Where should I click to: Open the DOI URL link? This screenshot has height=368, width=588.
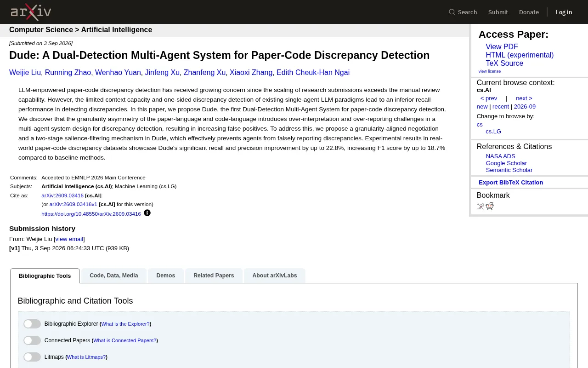[91, 214]
